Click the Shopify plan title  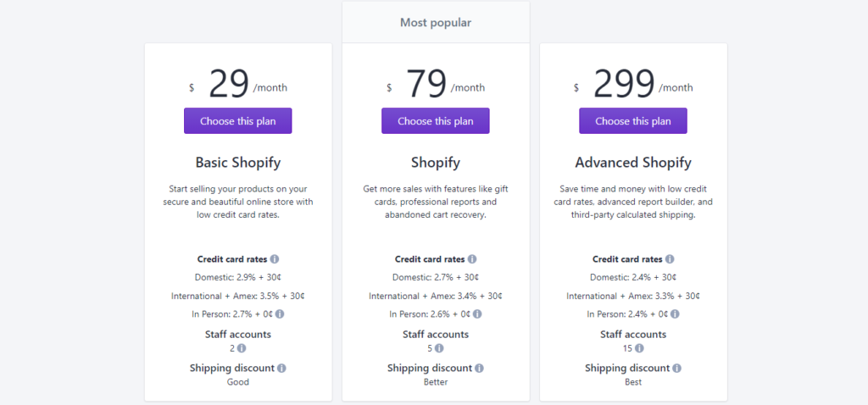click(x=436, y=163)
